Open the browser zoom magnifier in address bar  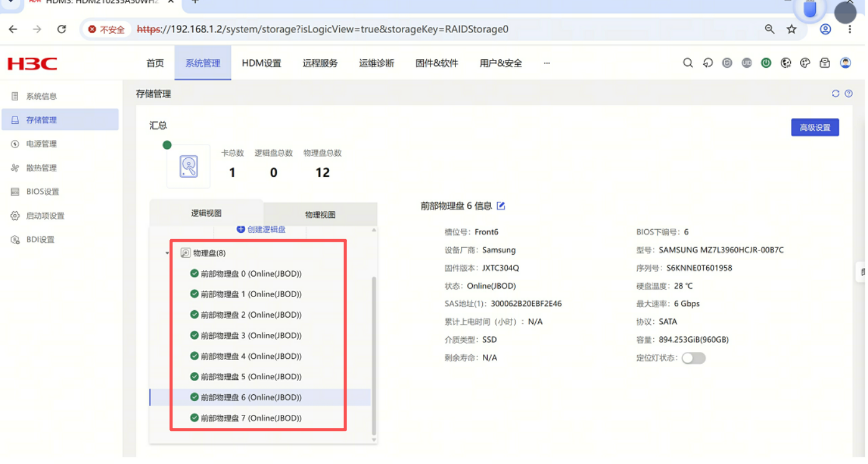[x=770, y=29]
